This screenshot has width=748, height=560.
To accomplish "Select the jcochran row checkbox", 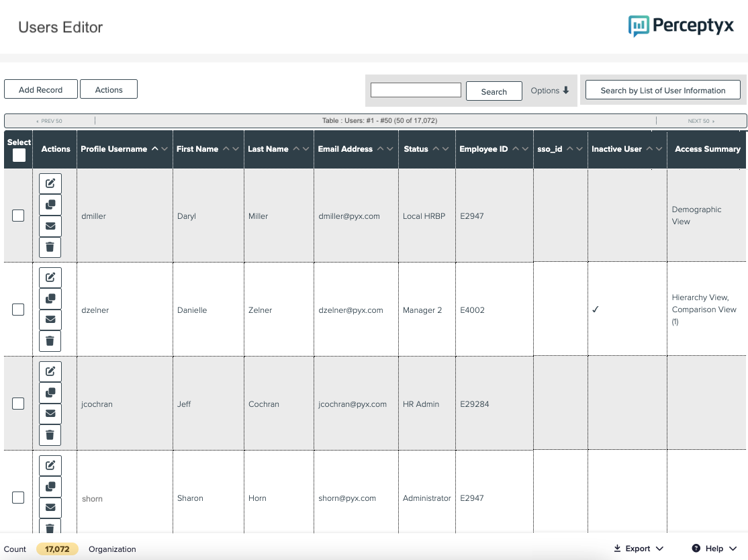I will click(x=18, y=404).
